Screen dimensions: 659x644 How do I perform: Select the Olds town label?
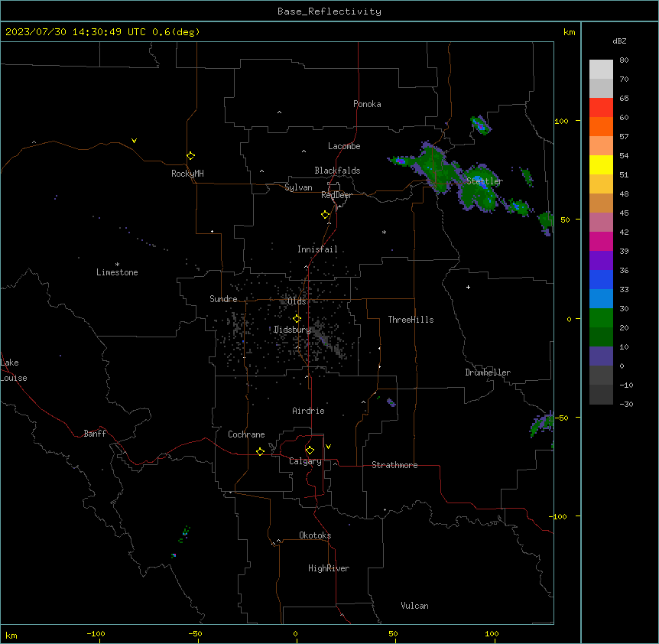[x=297, y=301]
